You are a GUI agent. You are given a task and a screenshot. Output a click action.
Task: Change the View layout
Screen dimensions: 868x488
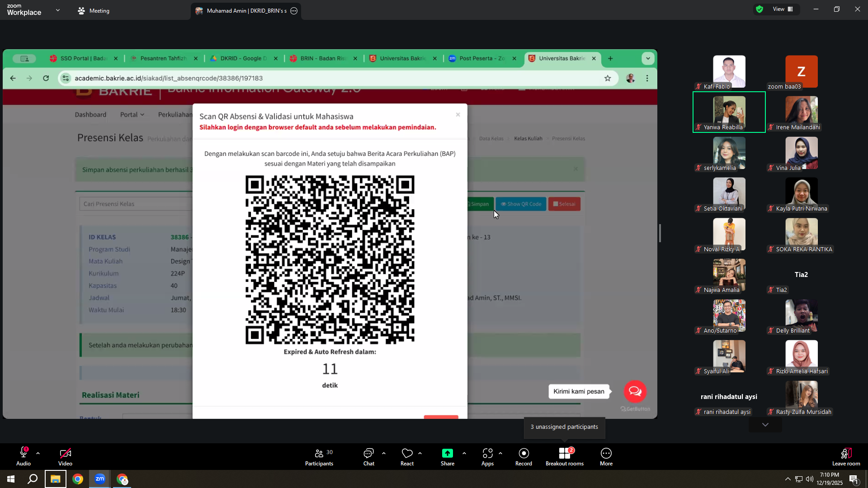pyautogui.click(x=783, y=9)
